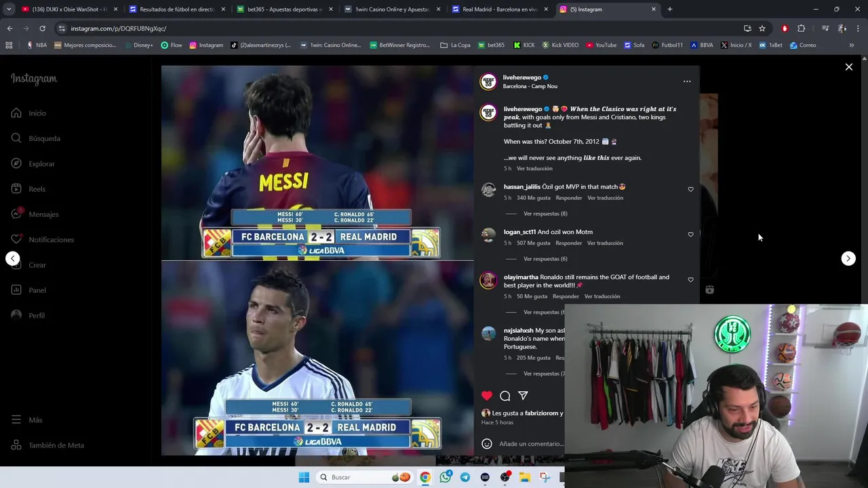Click liveherewego profile avatar in header
This screenshot has width=868, height=488.
click(x=488, y=81)
